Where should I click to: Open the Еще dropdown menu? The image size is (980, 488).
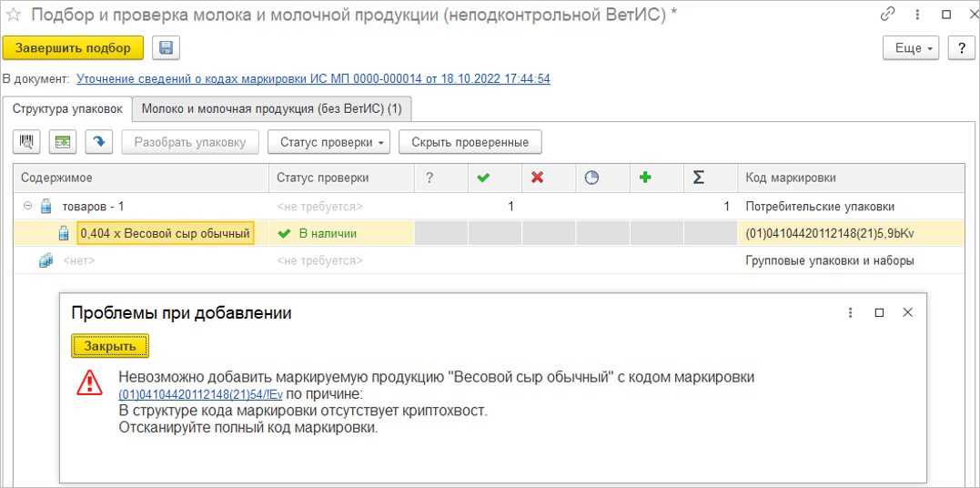tap(912, 48)
